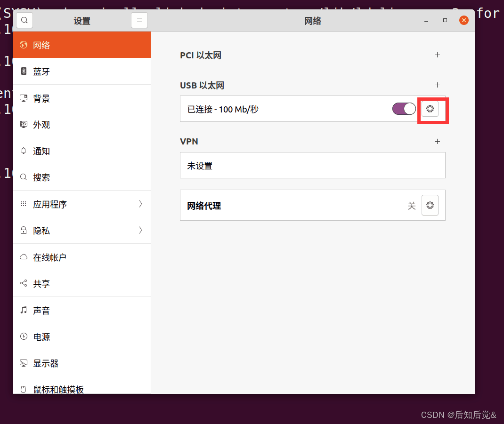
Task: Open the 网络代理 configuration gear
Action: 430,205
